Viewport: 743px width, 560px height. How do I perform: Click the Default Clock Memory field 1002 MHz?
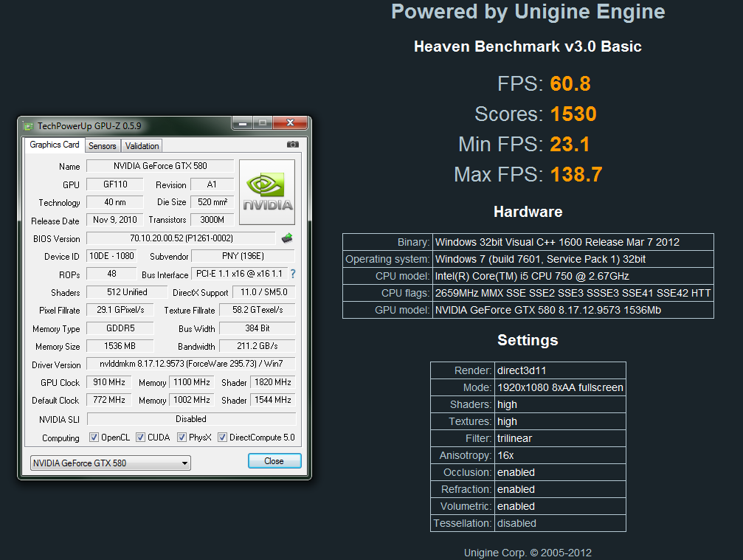pos(192,400)
